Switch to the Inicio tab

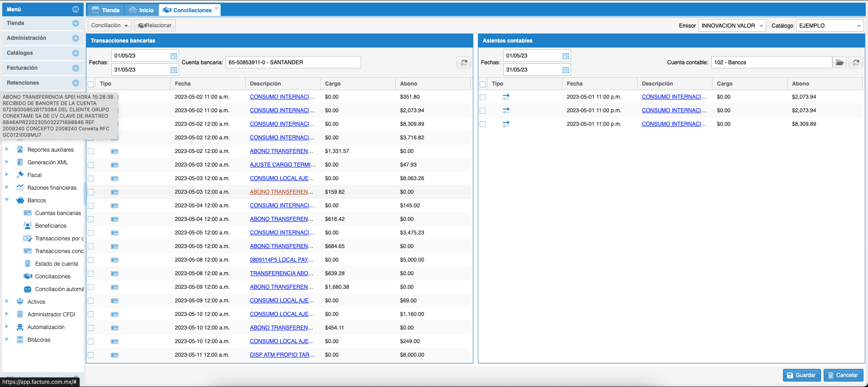142,10
